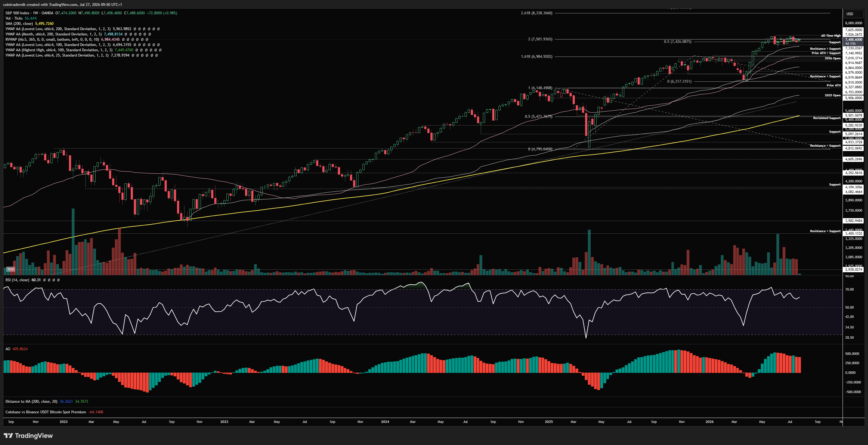Select the S&P 500 Index symbol title

(29, 13)
